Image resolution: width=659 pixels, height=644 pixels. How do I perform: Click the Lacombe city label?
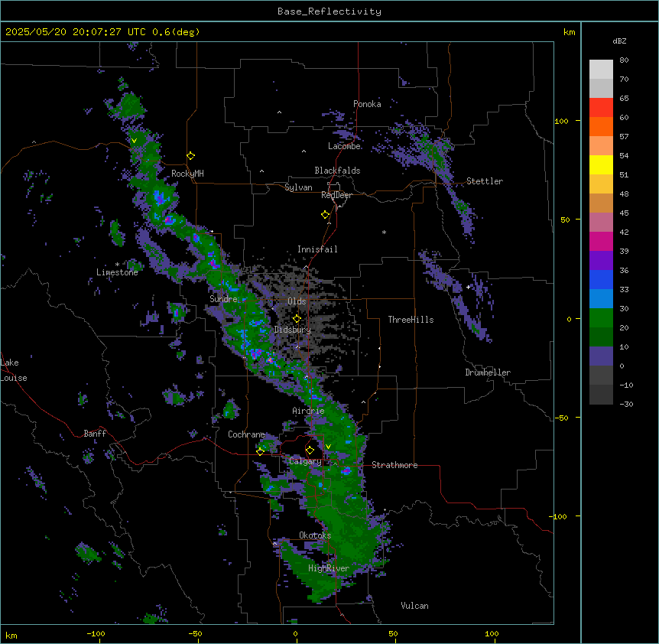[344, 146]
